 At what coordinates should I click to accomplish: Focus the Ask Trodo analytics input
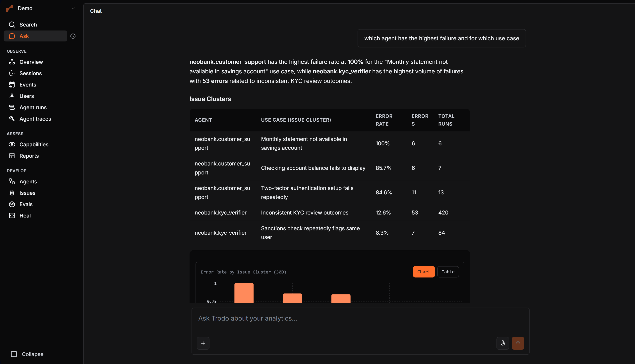coord(360,319)
